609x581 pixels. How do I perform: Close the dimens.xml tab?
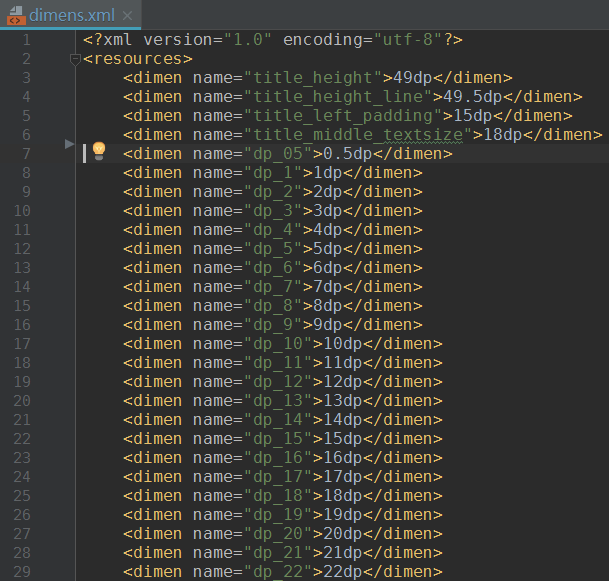point(127,16)
